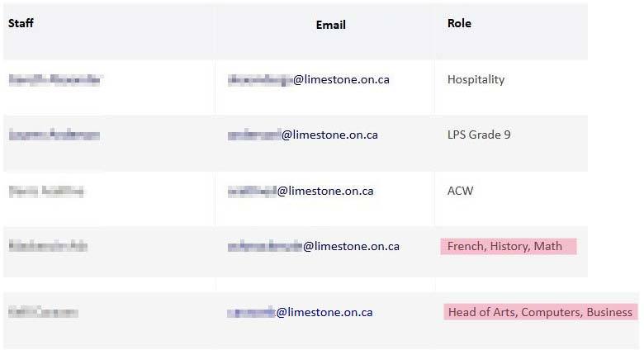Click blurred staff name in Head of Arts row
The image size is (644, 350).
coord(43,312)
